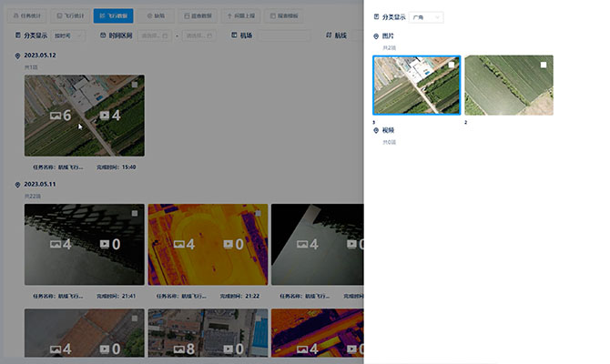Screen dimensions: 610x364
Task: Click the 分类显示 icon in side panel
Action: [x=377, y=17]
